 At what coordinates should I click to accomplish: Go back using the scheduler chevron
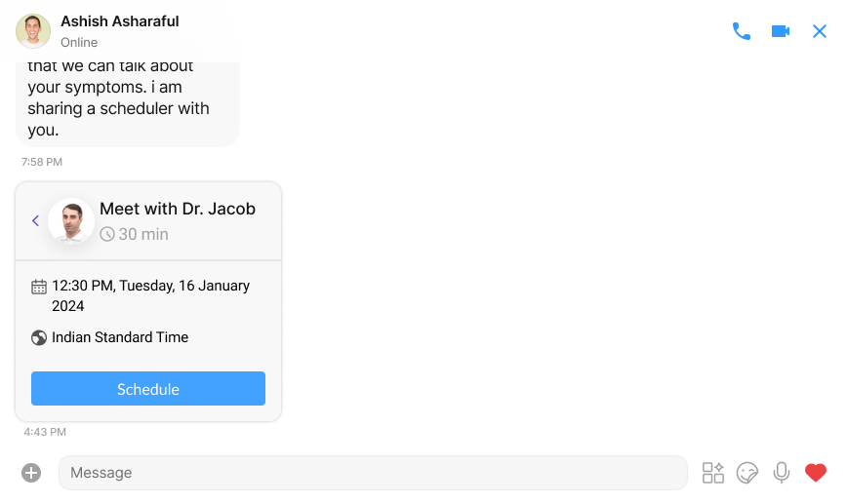coord(36,220)
